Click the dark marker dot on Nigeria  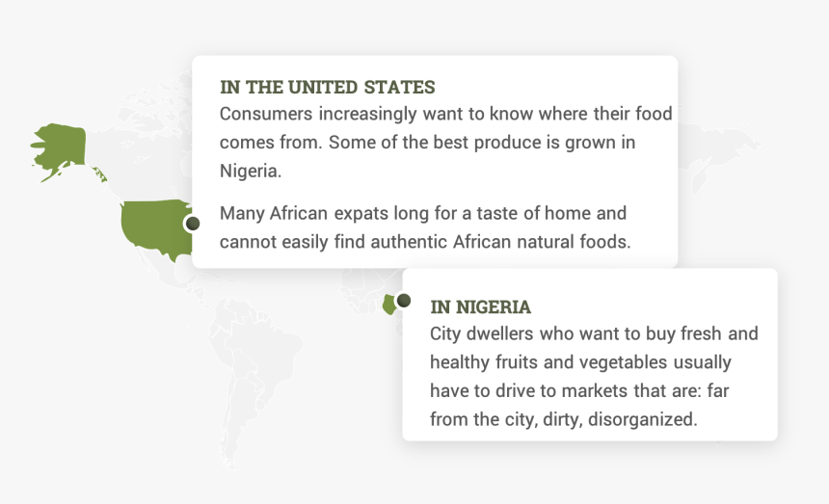[404, 301]
